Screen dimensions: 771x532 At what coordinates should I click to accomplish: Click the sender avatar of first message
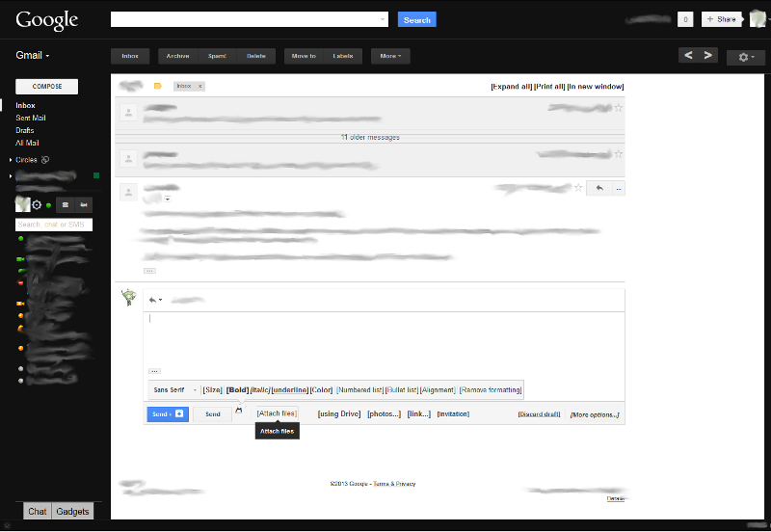pos(128,113)
